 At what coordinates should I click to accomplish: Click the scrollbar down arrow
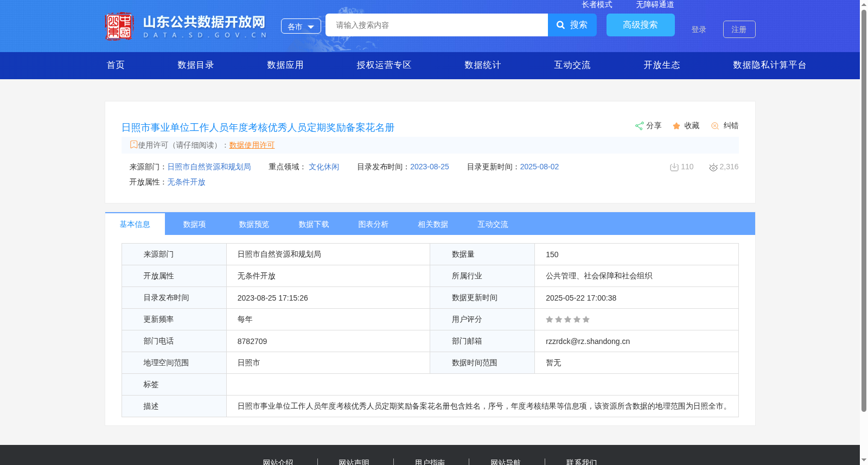coord(864,461)
